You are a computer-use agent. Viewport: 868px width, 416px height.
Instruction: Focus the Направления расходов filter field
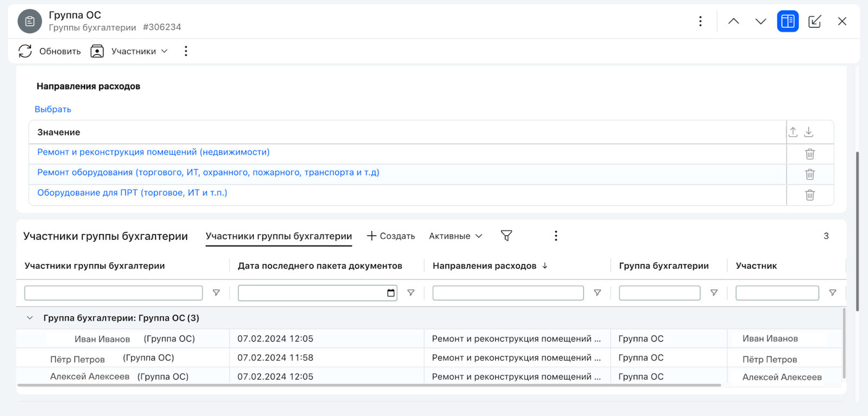point(508,293)
